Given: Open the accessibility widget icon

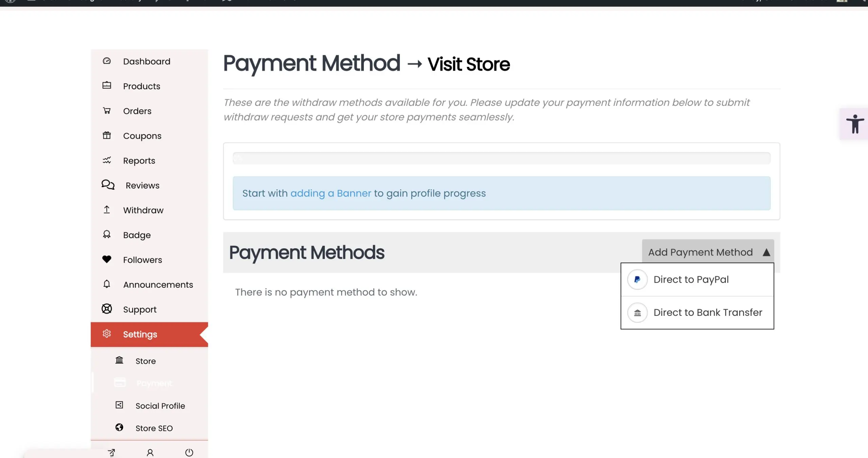Looking at the screenshot, I should coord(854,124).
